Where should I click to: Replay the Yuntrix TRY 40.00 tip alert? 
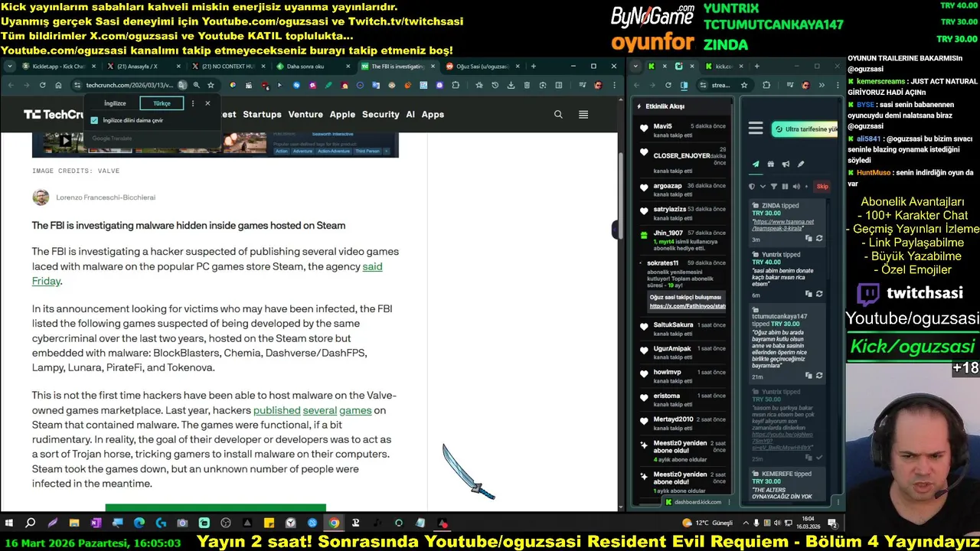pyautogui.click(x=818, y=294)
